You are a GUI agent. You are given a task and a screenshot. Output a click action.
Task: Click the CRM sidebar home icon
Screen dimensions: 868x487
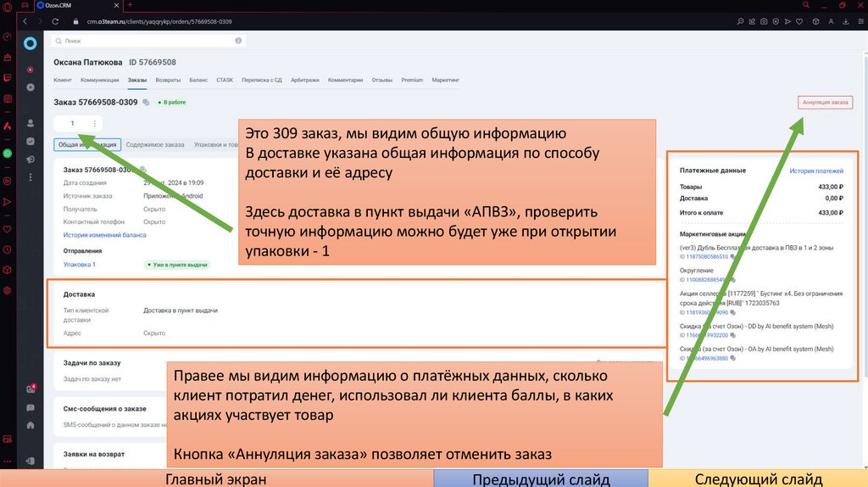(31, 426)
